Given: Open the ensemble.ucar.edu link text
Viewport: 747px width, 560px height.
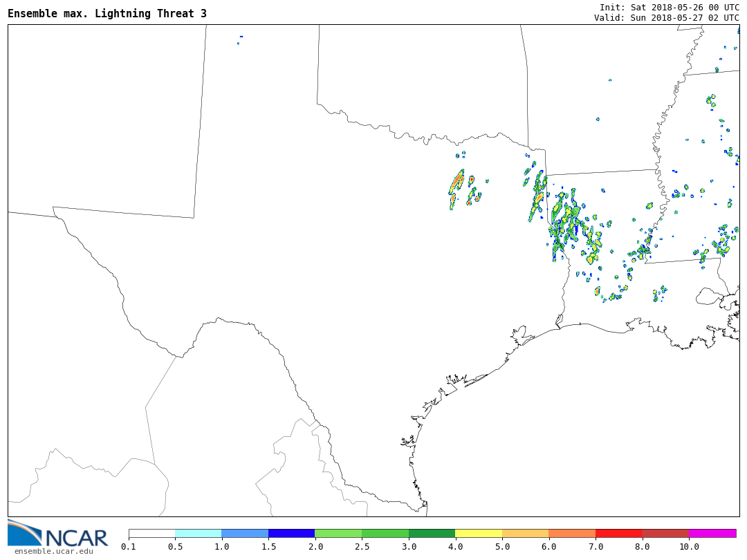Looking at the screenshot, I should (53, 551).
